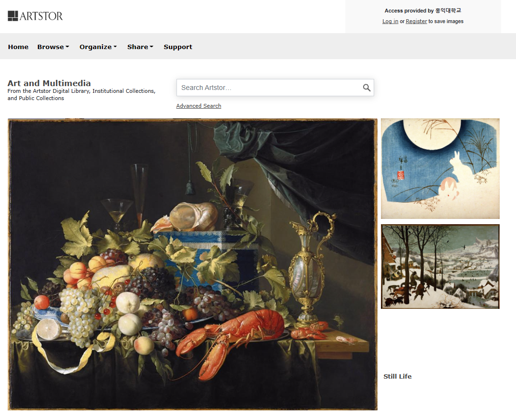The height and width of the screenshot is (420, 516).
Task: Click the Access provided by institution text
Action: pyautogui.click(x=423, y=11)
